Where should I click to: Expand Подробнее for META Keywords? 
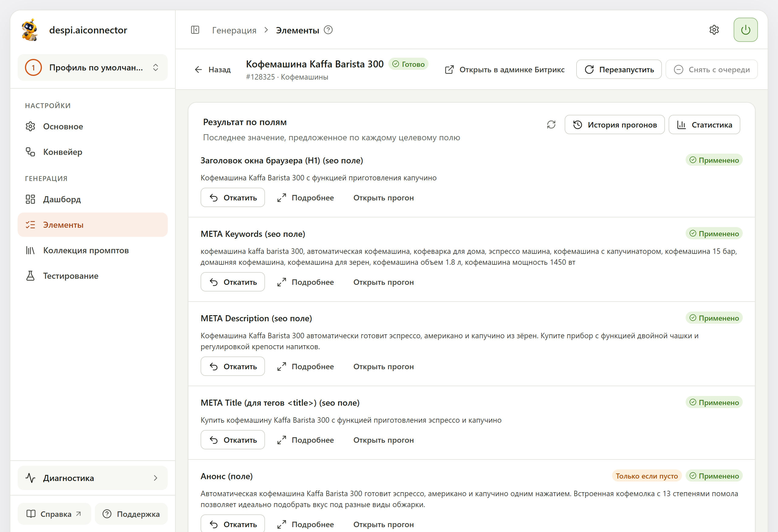click(305, 282)
